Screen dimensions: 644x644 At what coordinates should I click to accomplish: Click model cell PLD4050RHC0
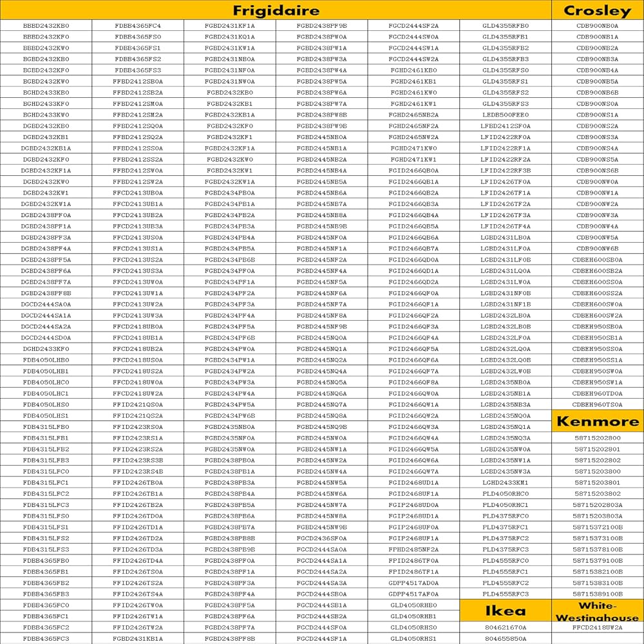(x=506, y=493)
